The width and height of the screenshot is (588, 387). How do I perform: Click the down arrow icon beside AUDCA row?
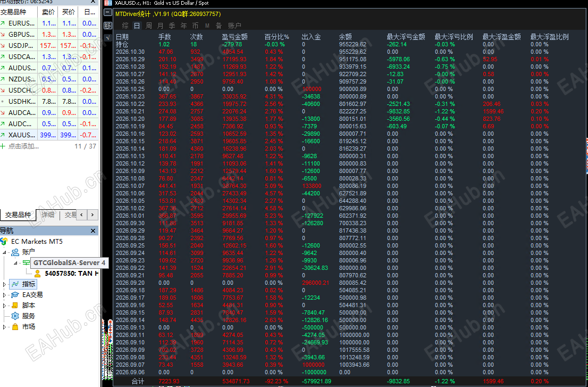pos(3,113)
